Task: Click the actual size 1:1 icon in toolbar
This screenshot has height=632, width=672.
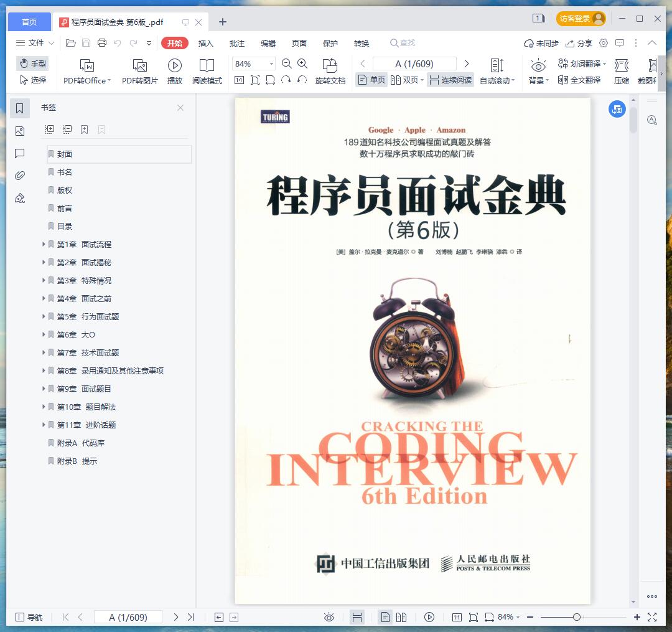Action: pos(239,80)
